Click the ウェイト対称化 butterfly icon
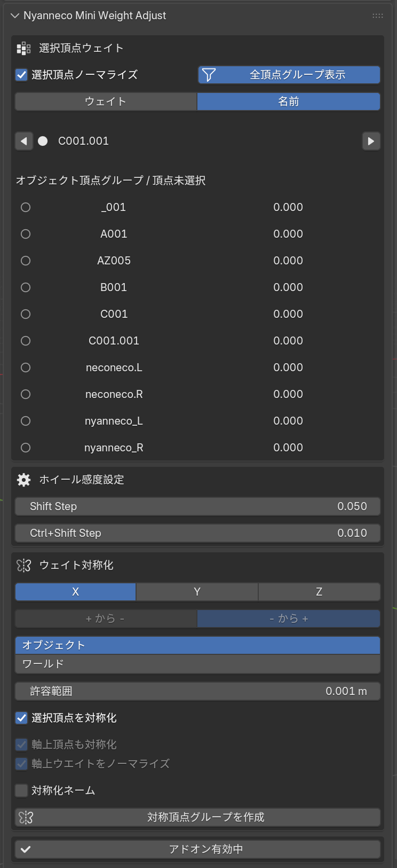This screenshot has width=397, height=868. click(x=23, y=565)
